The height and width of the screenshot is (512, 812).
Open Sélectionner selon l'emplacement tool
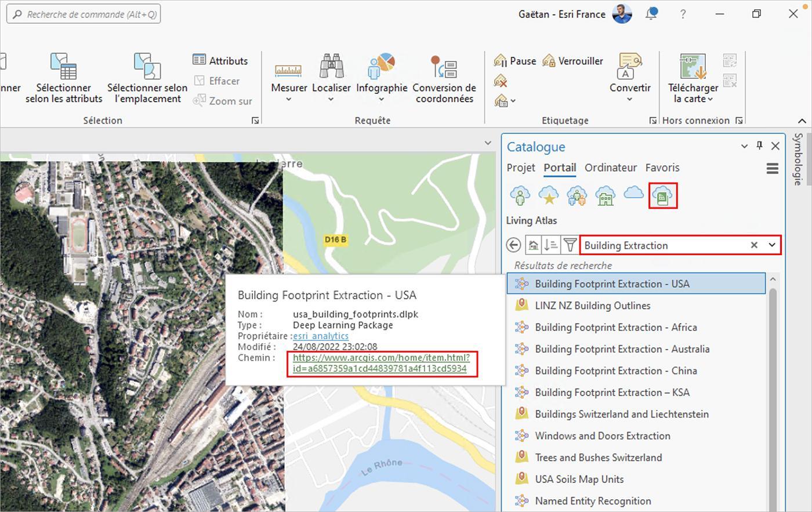coord(147,78)
